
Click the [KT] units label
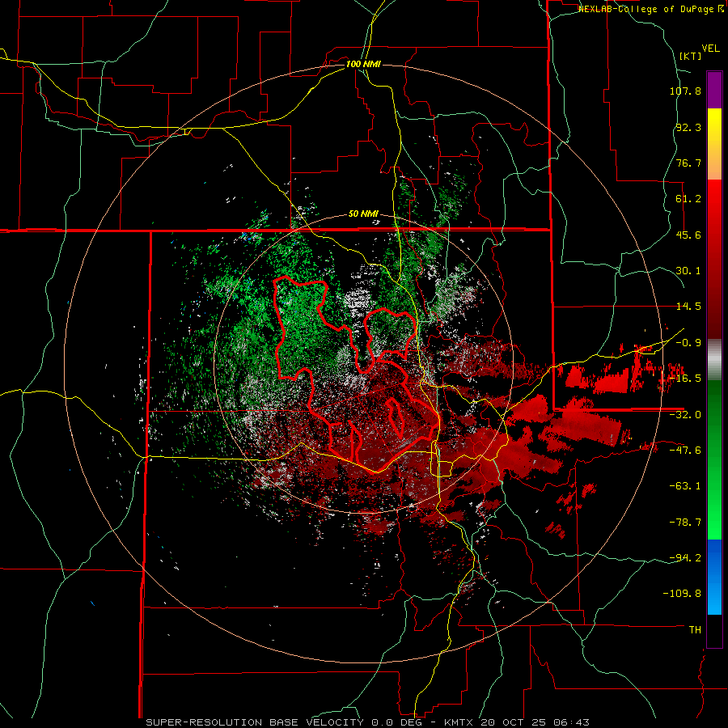click(x=691, y=56)
